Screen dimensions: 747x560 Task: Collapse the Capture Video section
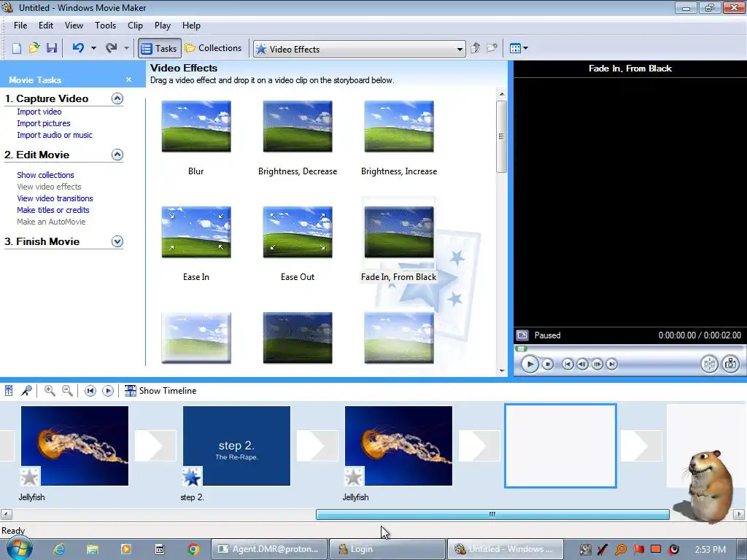click(117, 98)
